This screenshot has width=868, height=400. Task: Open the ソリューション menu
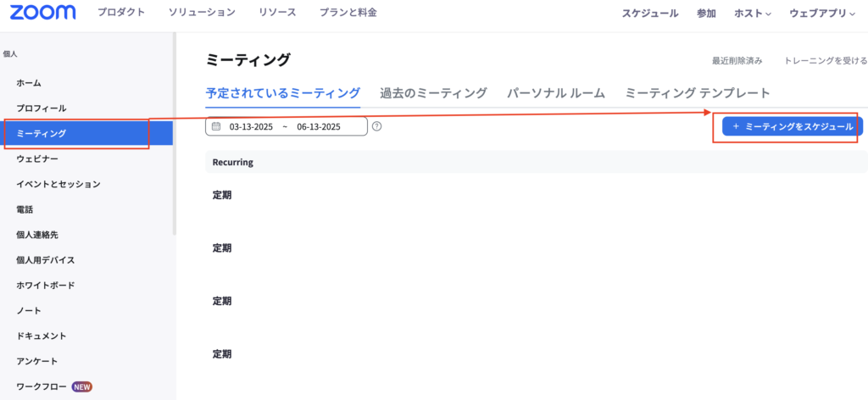click(202, 12)
